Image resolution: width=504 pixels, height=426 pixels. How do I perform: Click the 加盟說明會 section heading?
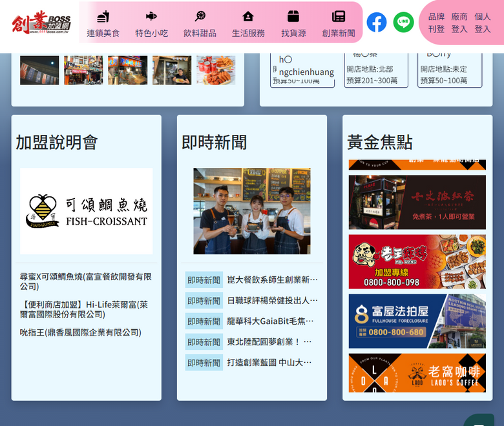(57, 143)
